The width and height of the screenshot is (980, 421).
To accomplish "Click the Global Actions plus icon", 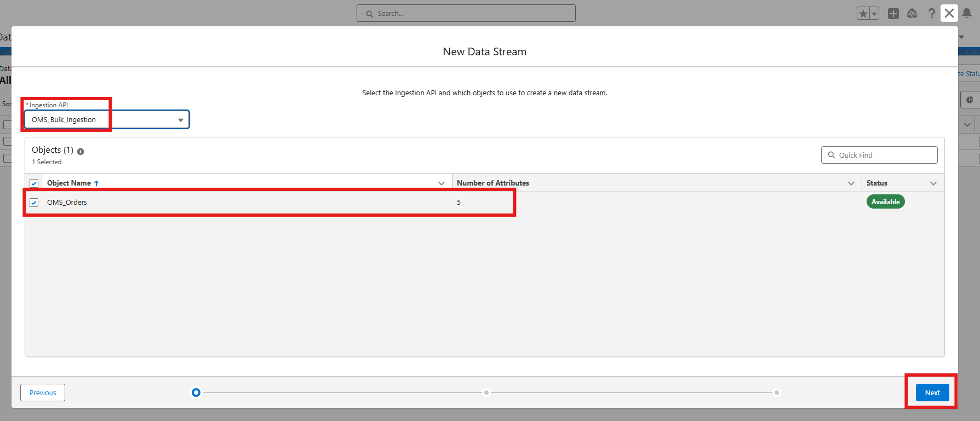I will (x=893, y=14).
